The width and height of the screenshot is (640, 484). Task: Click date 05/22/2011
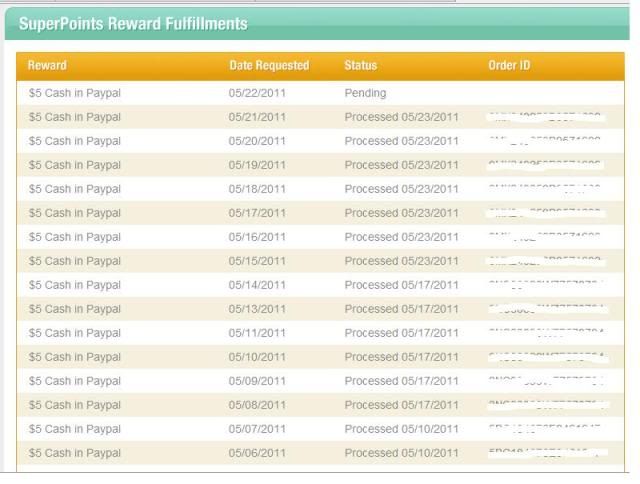click(257, 93)
